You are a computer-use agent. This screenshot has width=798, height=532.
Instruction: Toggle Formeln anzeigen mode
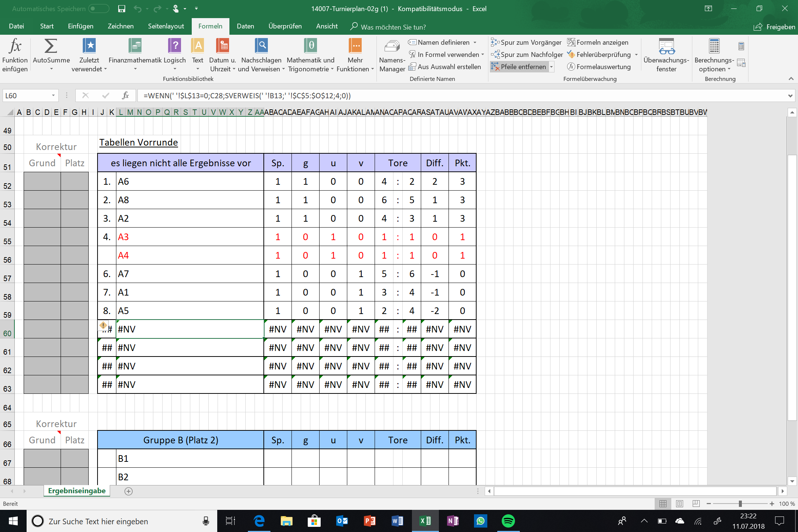tap(598, 42)
